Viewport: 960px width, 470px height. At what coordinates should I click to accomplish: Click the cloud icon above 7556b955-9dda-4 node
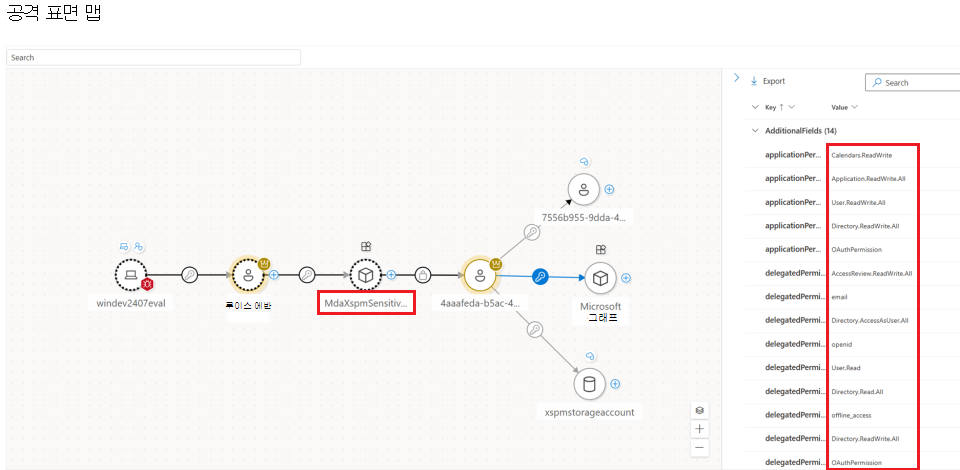pos(584,162)
